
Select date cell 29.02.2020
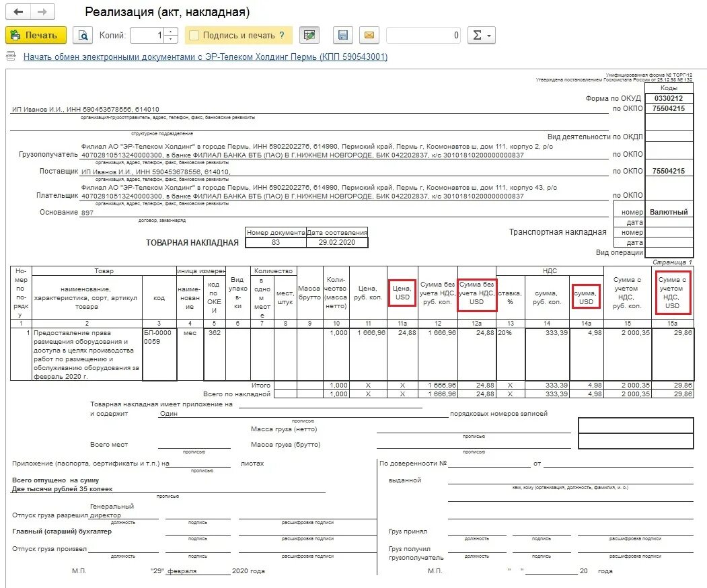337,243
